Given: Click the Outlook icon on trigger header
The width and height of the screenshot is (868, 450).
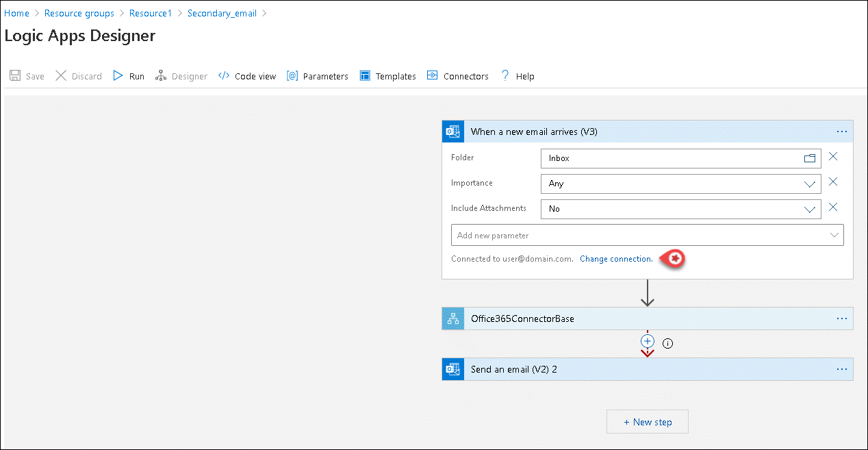Looking at the screenshot, I should pos(453,132).
